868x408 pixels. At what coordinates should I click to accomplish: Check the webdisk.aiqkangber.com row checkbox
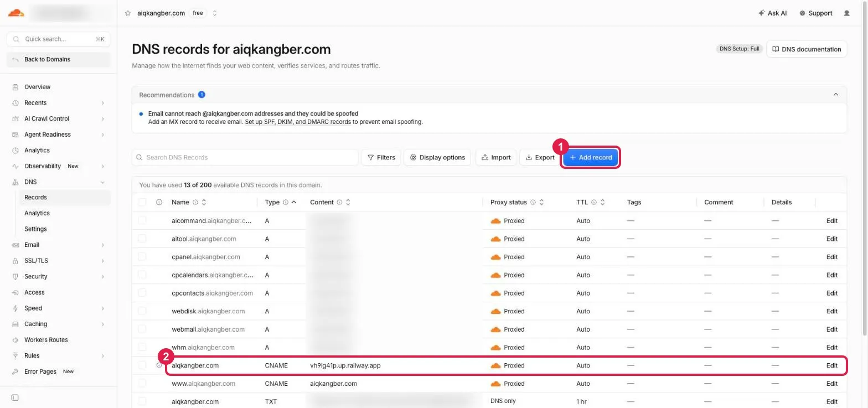tap(142, 311)
